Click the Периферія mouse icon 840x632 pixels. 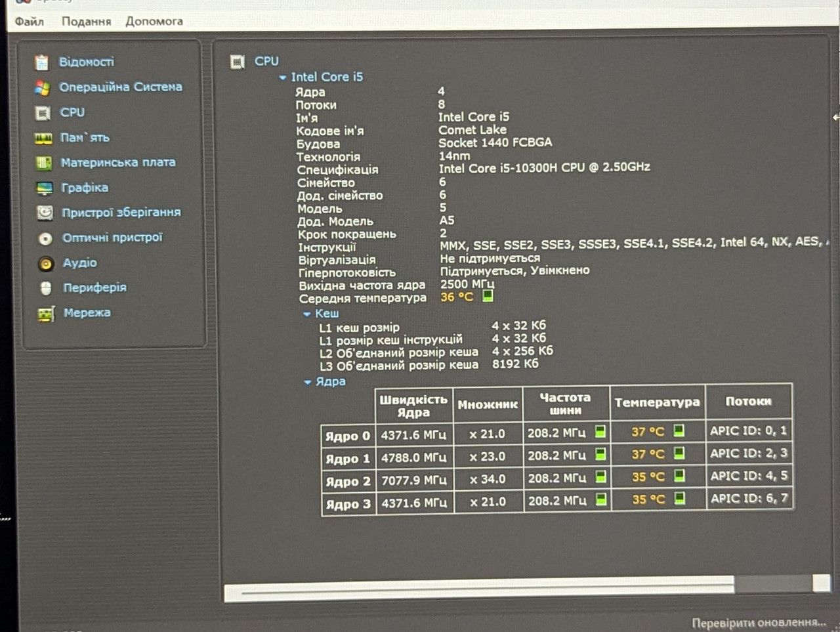[46, 288]
